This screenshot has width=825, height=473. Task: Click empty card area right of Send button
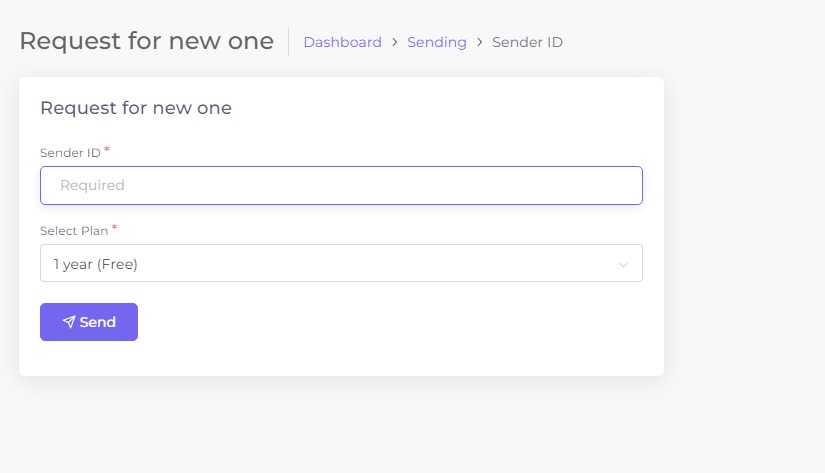(x=389, y=322)
